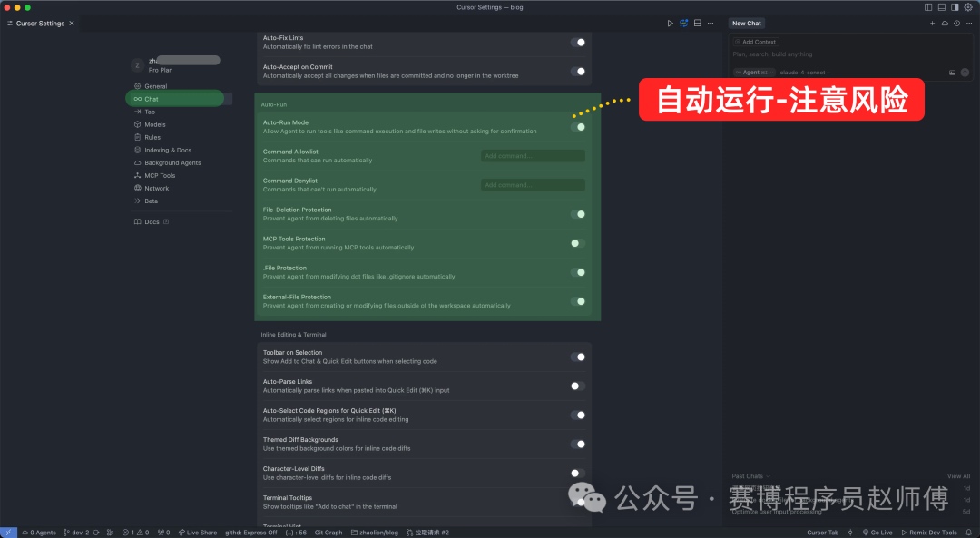
Task: Click the synchronize changes icon next to dev-2
Action: 95,533
